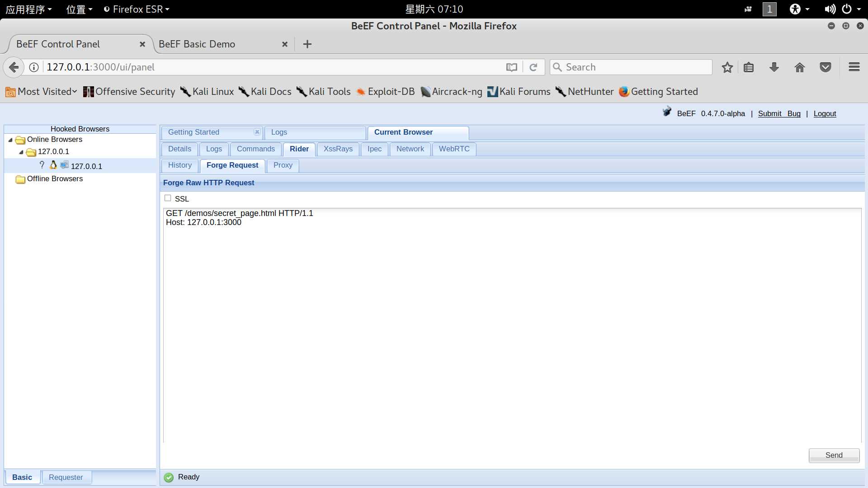868x488 pixels.
Task: Open the Network tab
Action: (410, 149)
